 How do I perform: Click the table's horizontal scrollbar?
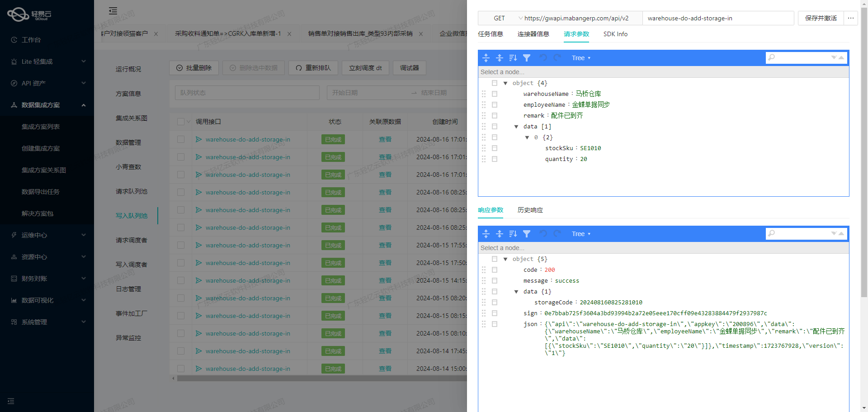(x=322, y=378)
